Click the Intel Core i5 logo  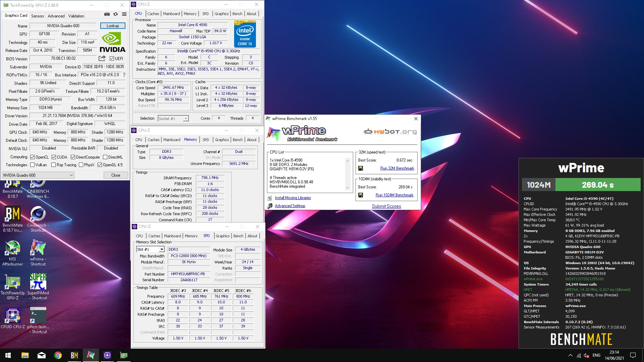pos(245,34)
